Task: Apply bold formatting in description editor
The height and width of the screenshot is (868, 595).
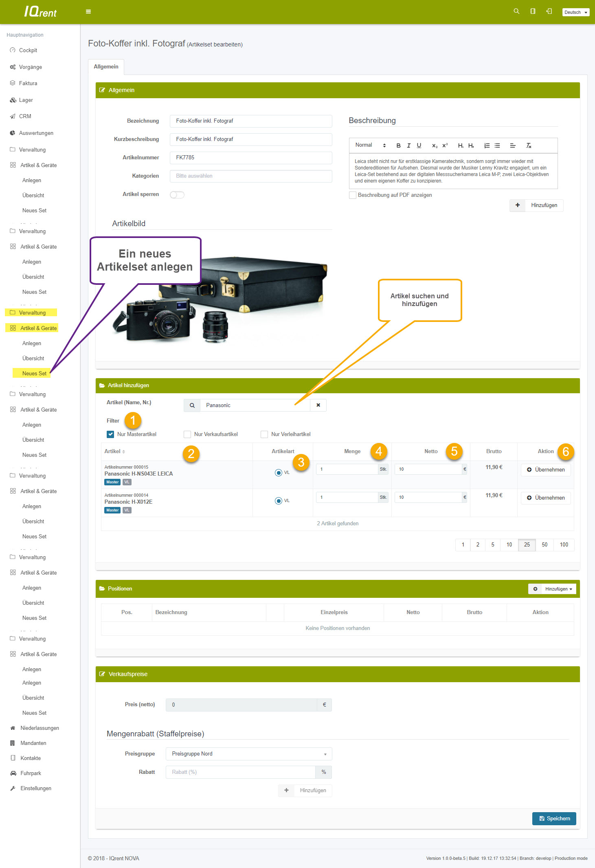Action: [398, 145]
